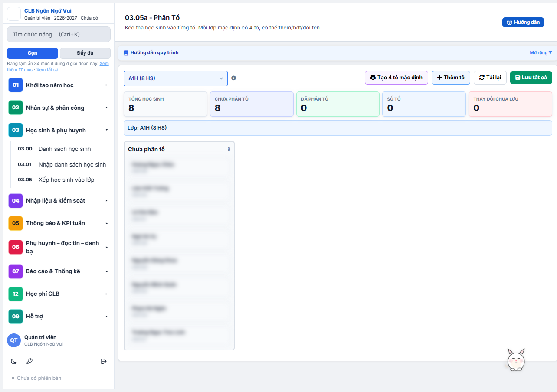This screenshot has width=557, height=392.
Task: Switch sidebar to Đầy đủ full mode
Action: pos(85,53)
